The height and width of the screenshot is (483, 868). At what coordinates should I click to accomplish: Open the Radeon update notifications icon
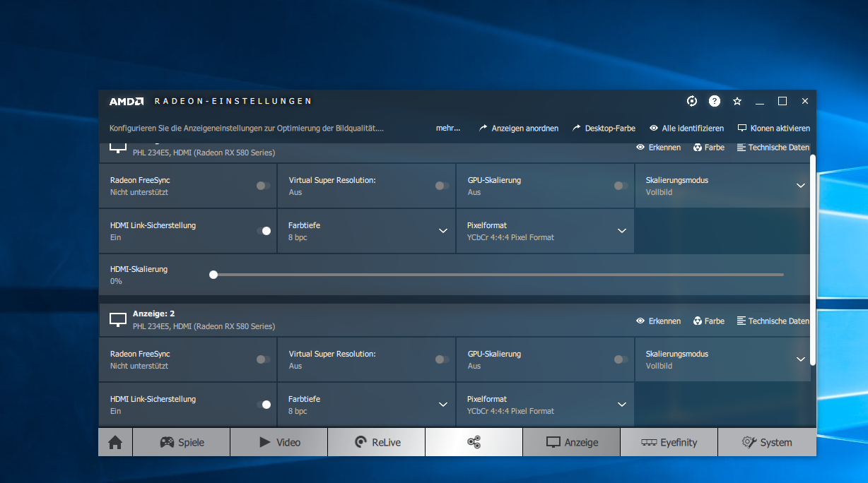(692, 101)
